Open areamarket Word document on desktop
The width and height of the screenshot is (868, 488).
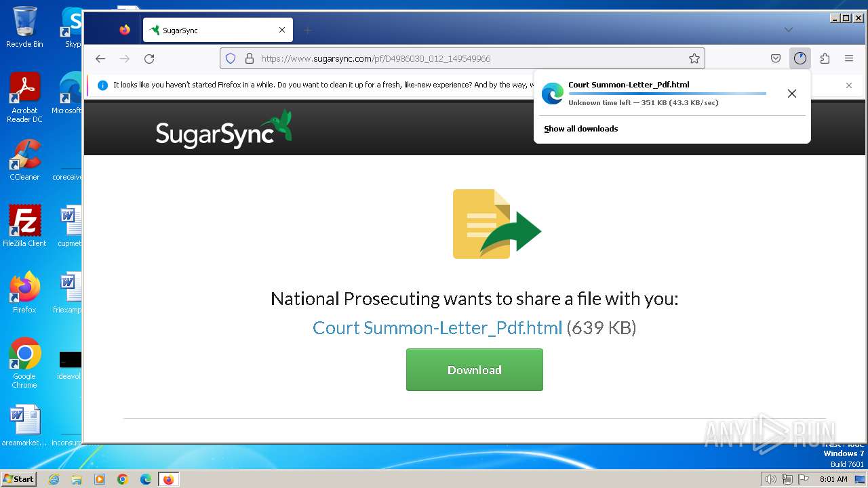[24, 426]
